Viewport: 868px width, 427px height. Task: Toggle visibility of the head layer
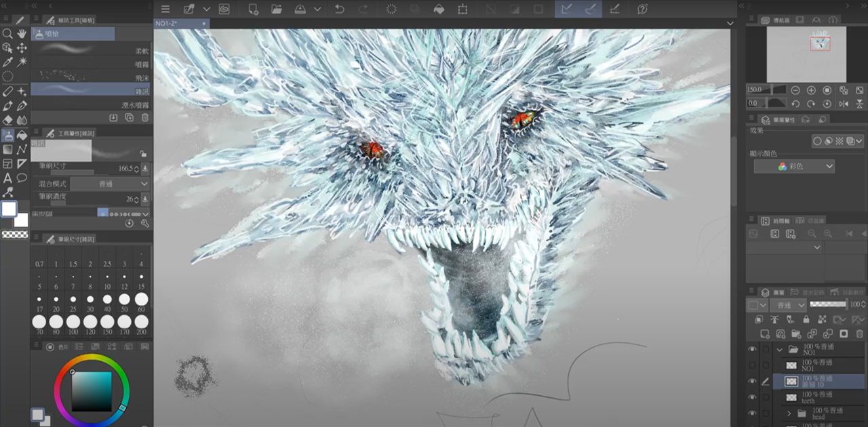pos(752,413)
